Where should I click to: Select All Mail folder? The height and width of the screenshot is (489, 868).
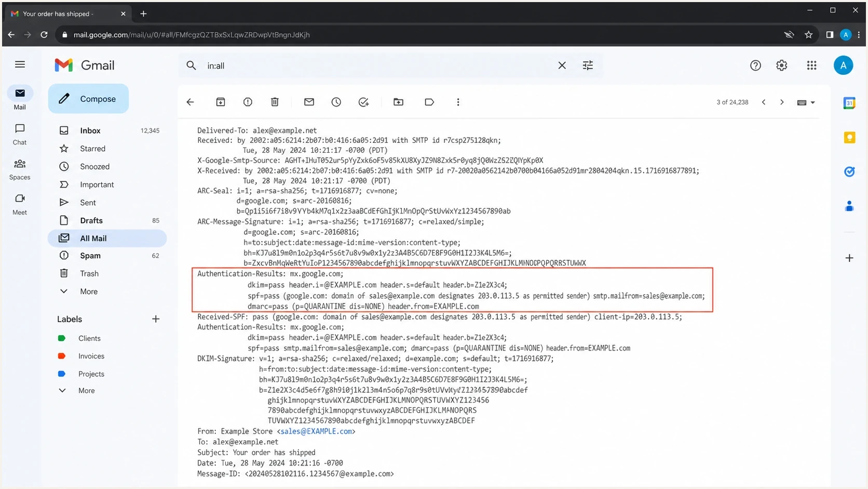coord(107,238)
